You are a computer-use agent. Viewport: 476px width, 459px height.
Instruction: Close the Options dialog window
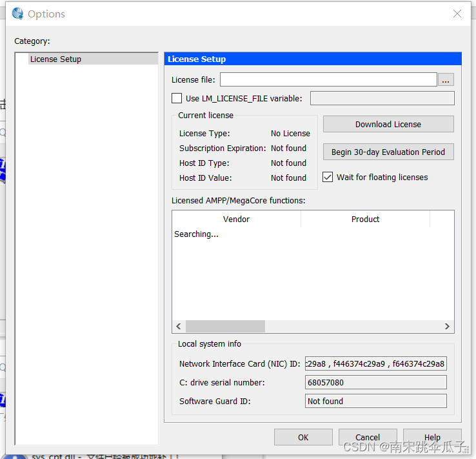tap(457, 14)
